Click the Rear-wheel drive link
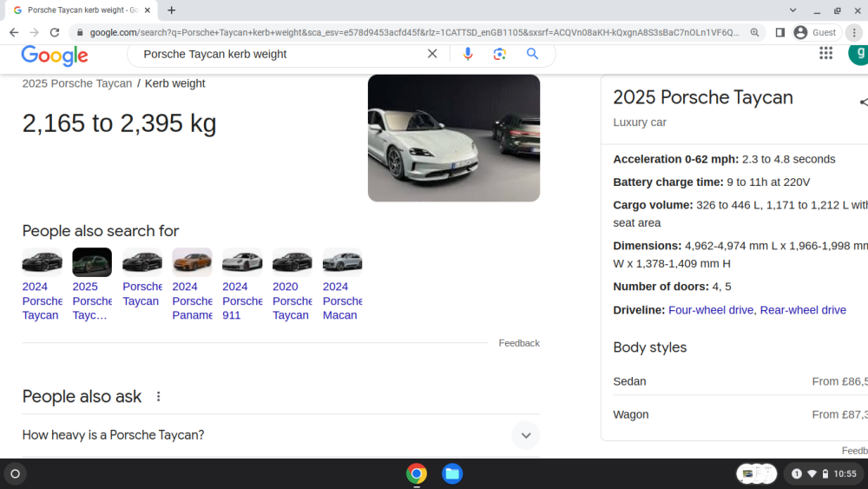 [x=803, y=310]
